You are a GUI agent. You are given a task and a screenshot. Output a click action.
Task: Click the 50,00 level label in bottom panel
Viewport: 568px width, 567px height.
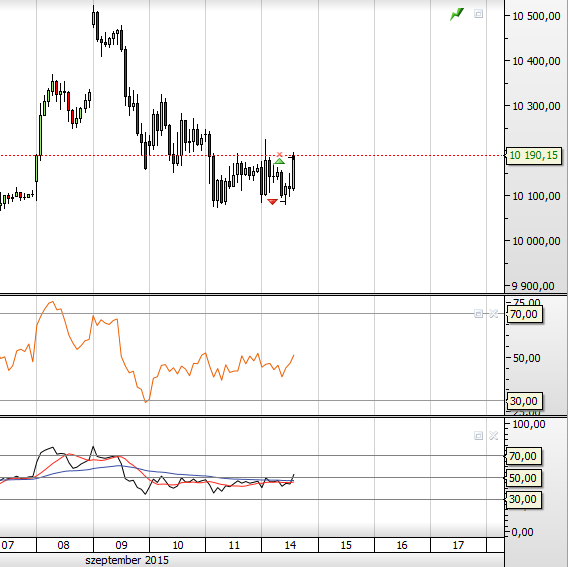523,478
